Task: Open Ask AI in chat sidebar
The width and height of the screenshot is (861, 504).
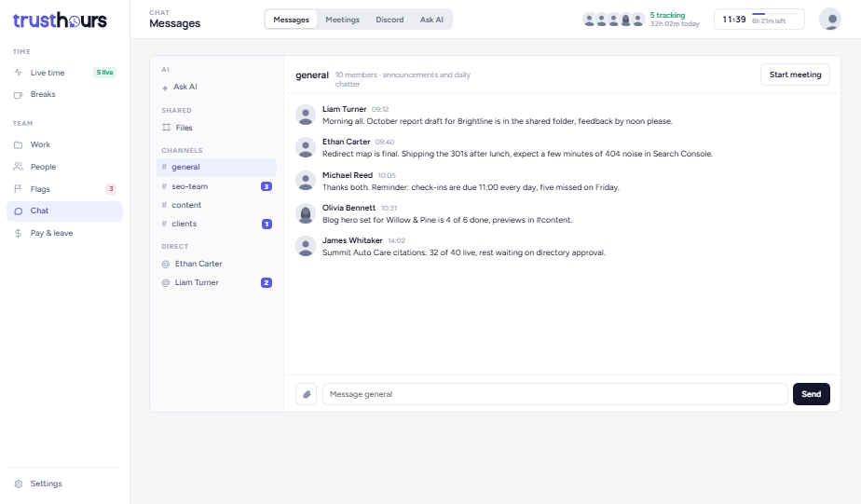Action: coord(216,87)
